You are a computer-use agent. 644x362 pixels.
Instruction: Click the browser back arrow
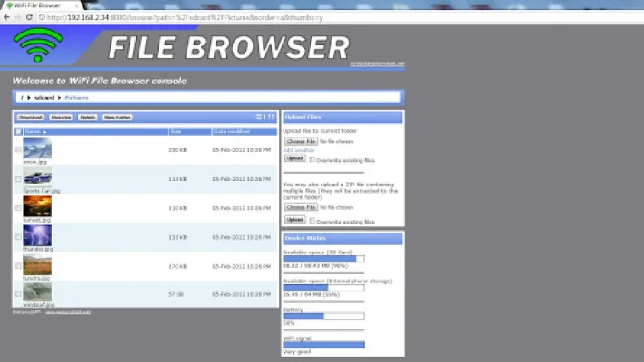point(7,16)
